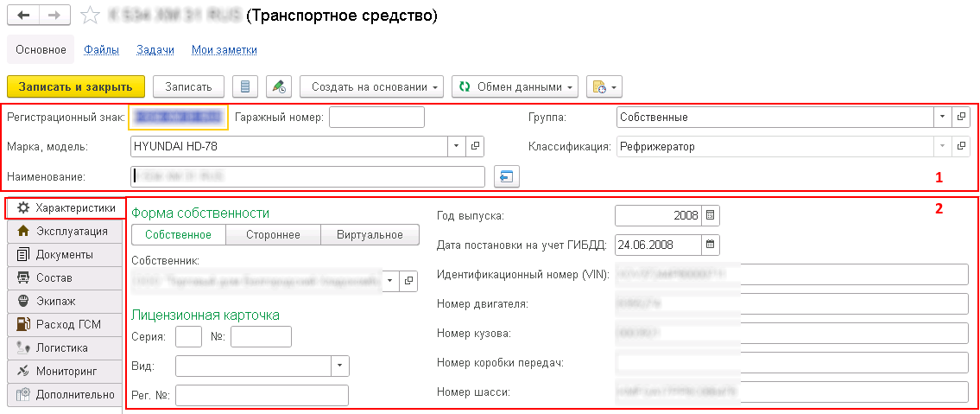Click the Номер шасси field

792,392
